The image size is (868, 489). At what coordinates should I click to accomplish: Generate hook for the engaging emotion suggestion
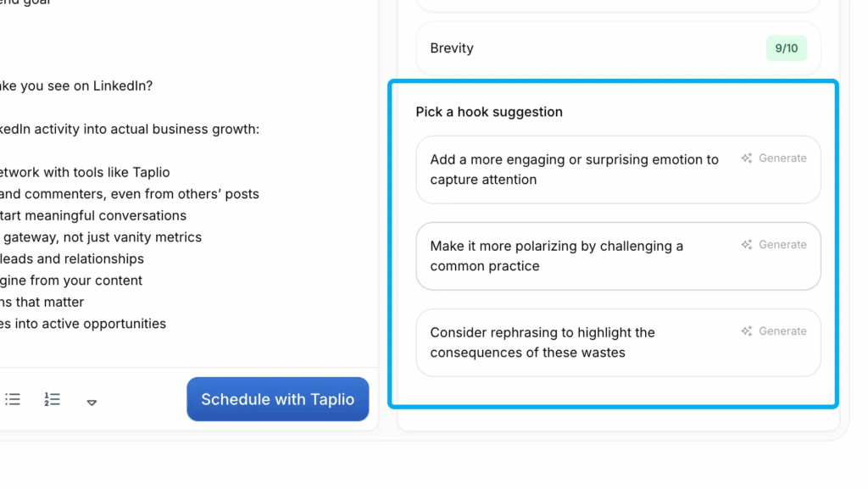[x=782, y=158]
